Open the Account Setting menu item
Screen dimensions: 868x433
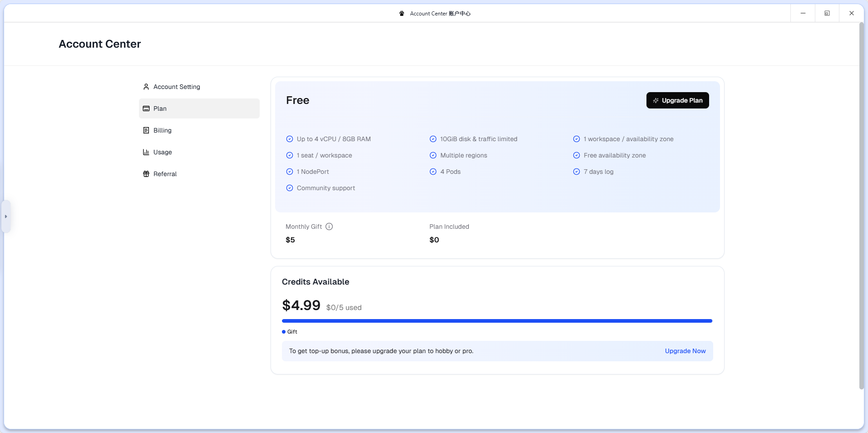pos(177,87)
